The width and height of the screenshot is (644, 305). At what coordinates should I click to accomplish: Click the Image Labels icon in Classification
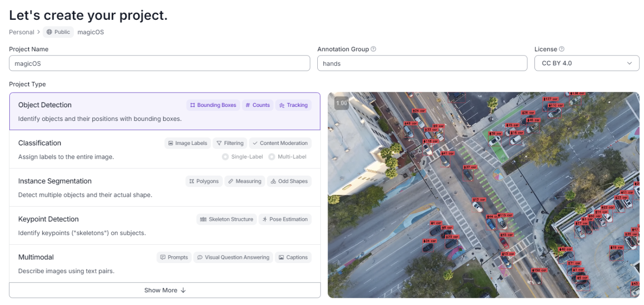click(x=188, y=143)
